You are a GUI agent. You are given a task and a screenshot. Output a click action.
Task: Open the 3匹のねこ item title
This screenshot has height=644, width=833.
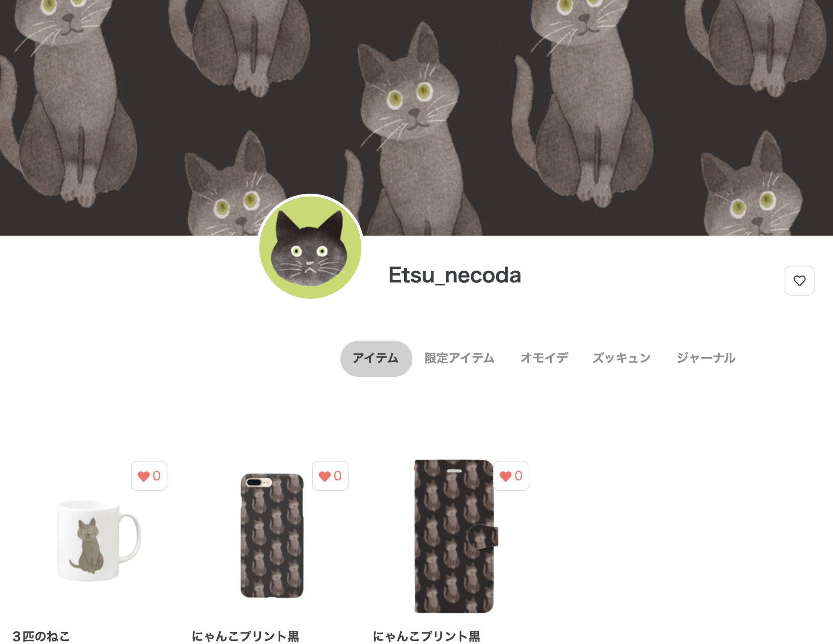pos(41,636)
